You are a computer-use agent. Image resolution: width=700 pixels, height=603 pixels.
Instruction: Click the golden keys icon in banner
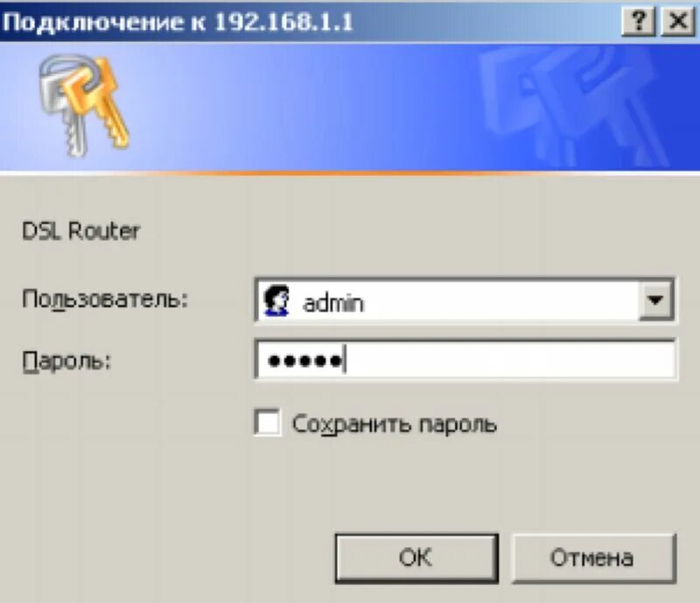84,105
